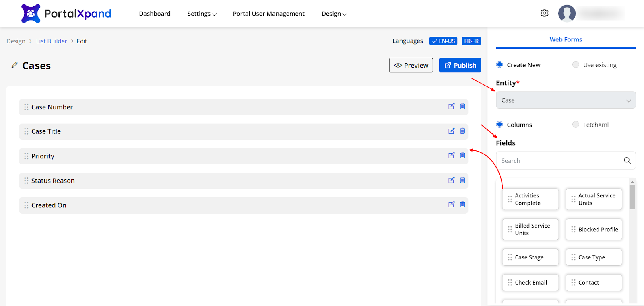Click the search magnifier in Fields
The height and width of the screenshot is (306, 644).
click(627, 160)
